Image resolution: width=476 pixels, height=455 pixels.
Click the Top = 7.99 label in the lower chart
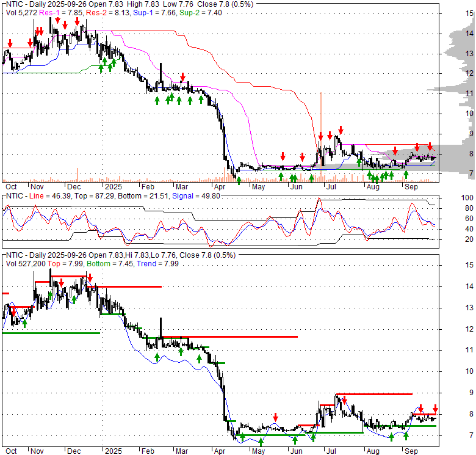click(65, 264)
